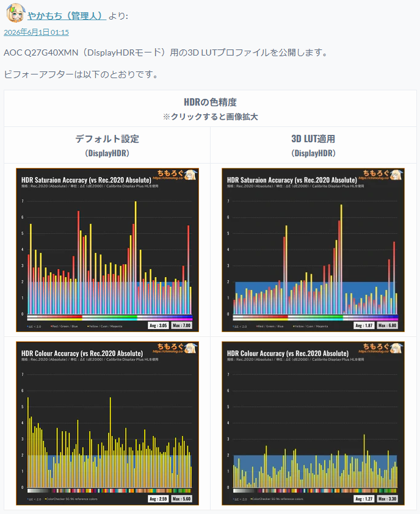
Task: Select the 3D LUT適用 column header text
Action: coord(313,139)
